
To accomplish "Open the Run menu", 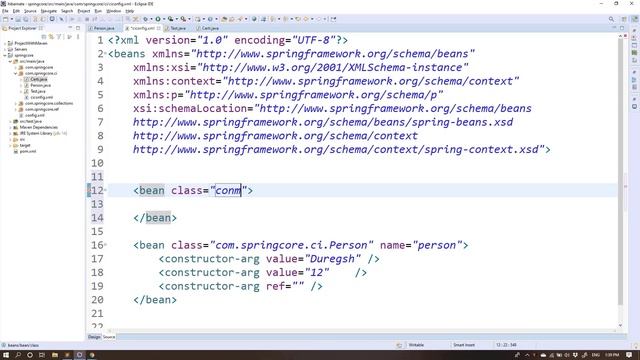I will 98,11.
